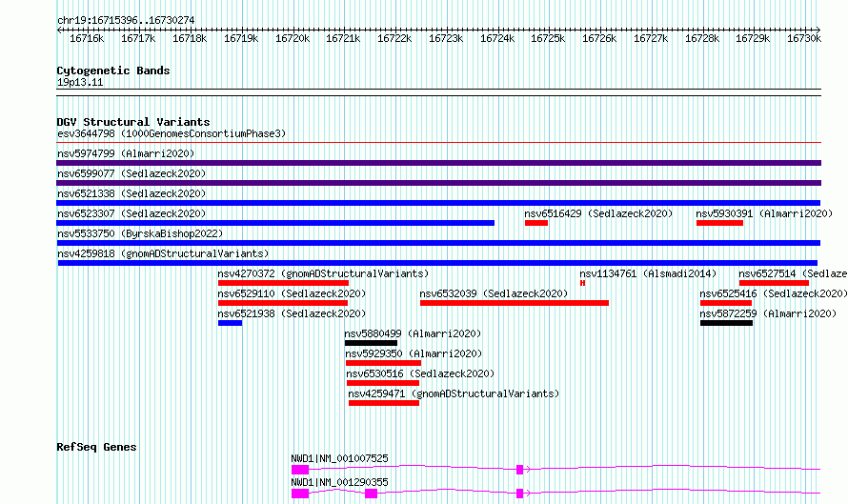Open the nsv5930391 (Almarri2020) label
The image size is (848, 504).
764,213
